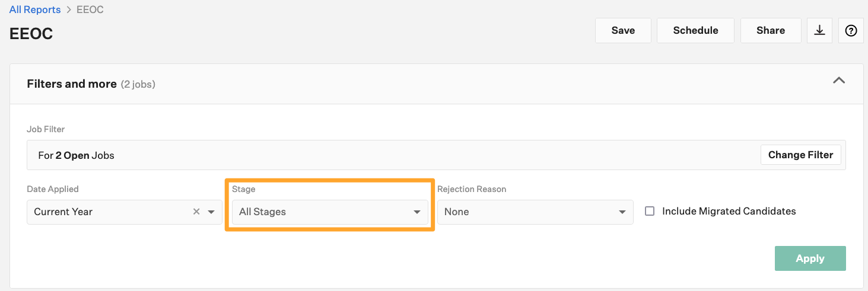Click the Save button

623,31
